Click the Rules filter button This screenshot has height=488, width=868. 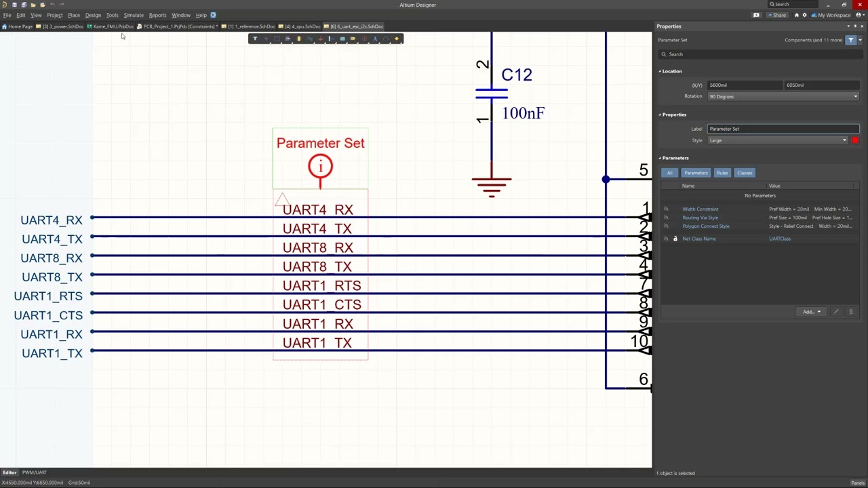pos(722,173)
